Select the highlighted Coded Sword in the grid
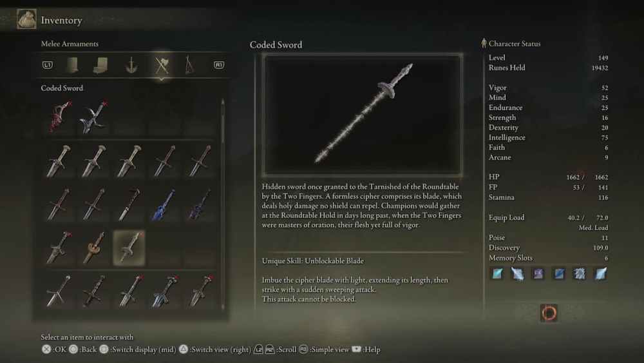This screenshot has height=363, width=644. coord(129,248)
